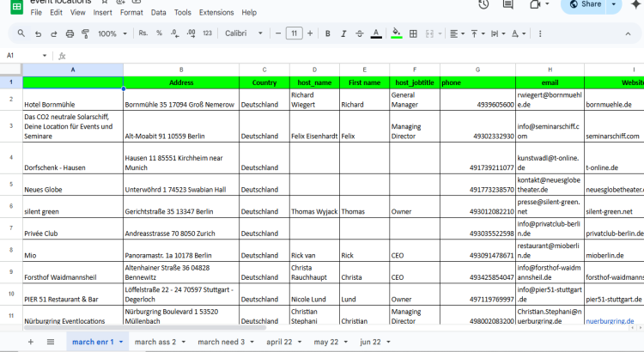Open the nuerburgring.de website link
This screenshot has width=644, height=352.
coord(610,320)
